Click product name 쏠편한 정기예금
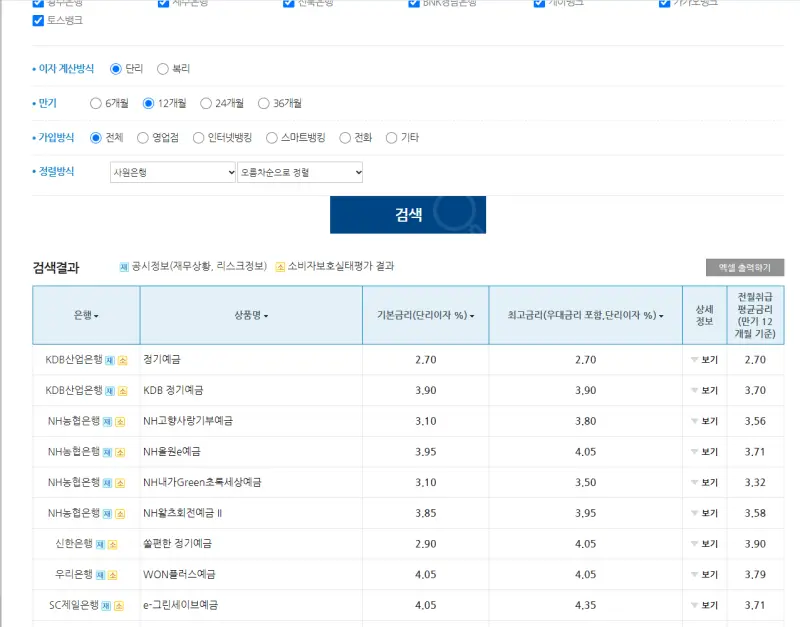This screenshot has width=800, height=627. [x=178, y=544]
